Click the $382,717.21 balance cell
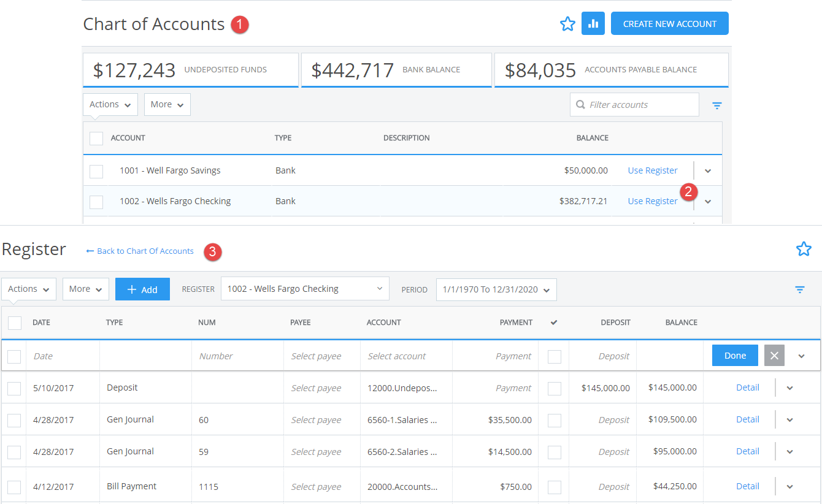This screenshot has width=822, height=504. [583, 201]
